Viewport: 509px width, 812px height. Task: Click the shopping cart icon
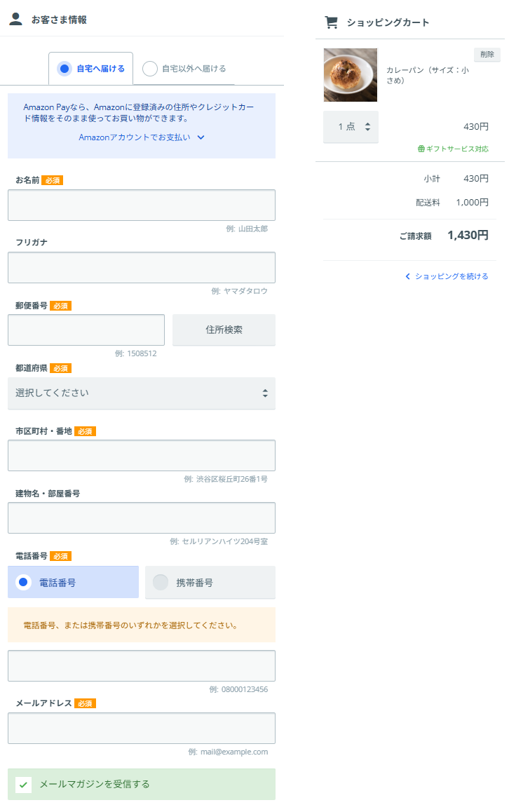pyautogui.click(x=331, y=22)
